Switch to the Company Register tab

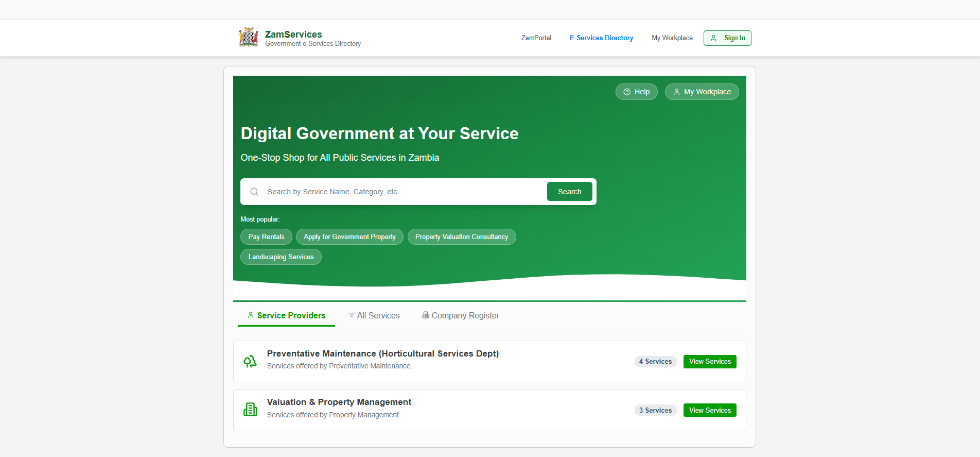461,315
